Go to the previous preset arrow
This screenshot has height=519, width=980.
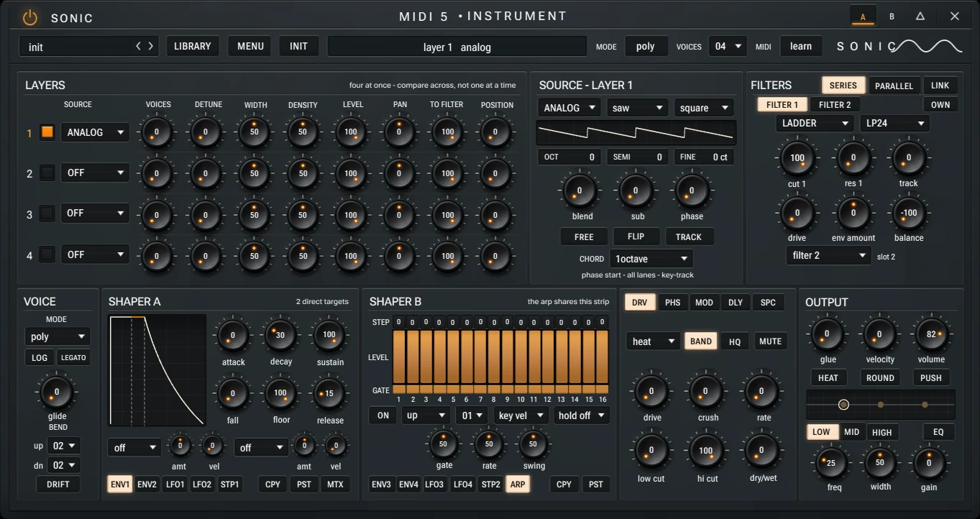[x=138, y=46]
